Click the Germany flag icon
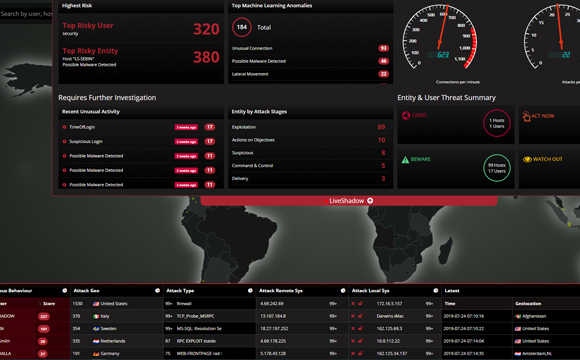Screen dimensions: 580x360 (96, 354)
